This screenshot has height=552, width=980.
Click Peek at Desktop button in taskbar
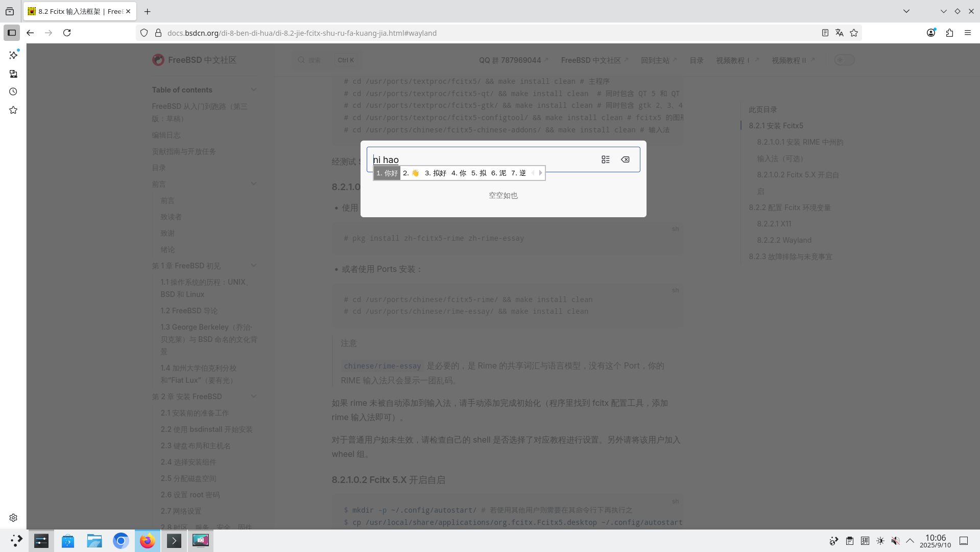[x=964, y=541]
